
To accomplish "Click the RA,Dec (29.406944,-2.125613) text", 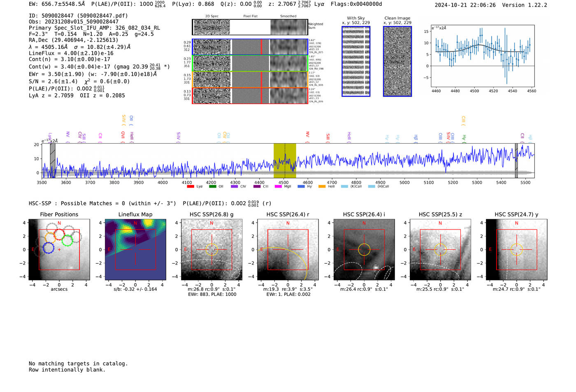I will pos(73,40).
